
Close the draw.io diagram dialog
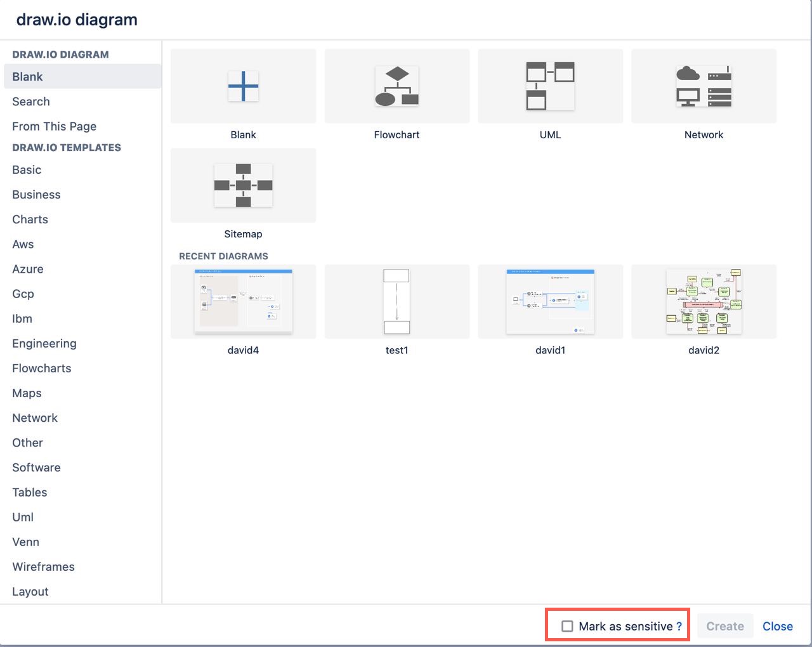[778, 626]
